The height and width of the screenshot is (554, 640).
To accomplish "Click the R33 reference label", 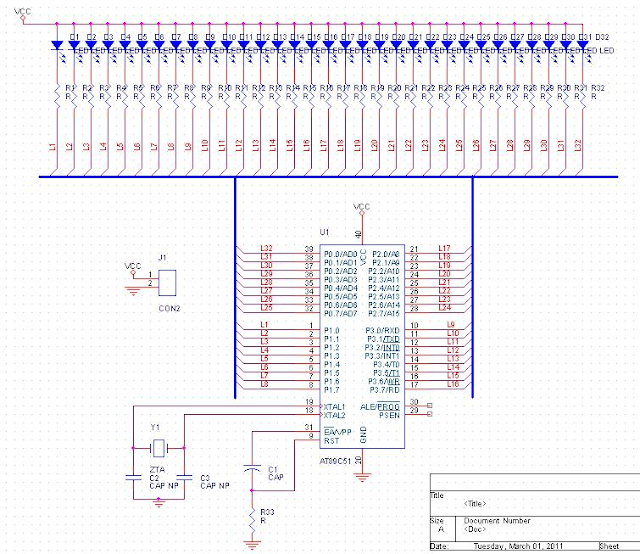I will [x=267, y=512].
